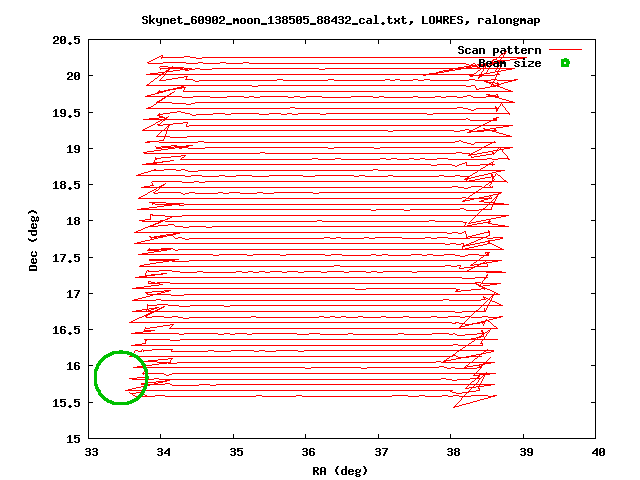Click the plot title text at top
640x480 pixels.
[x=341, y=20]
